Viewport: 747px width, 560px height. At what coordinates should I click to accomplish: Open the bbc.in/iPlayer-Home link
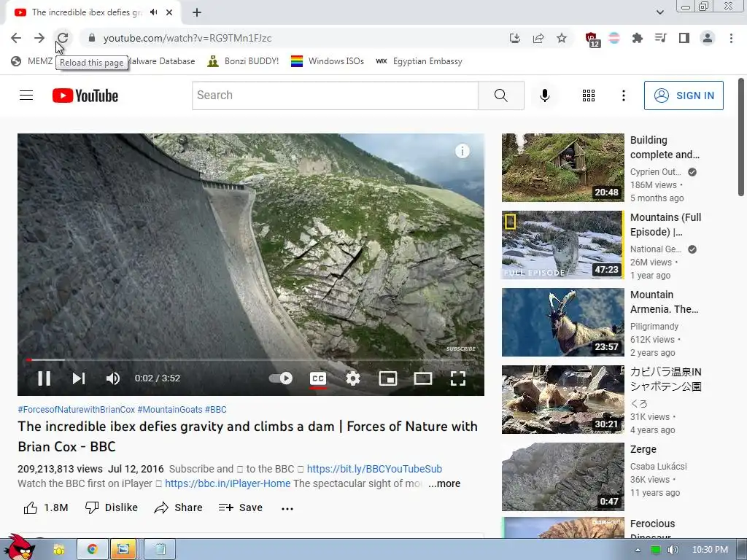[x=228, y=483]
